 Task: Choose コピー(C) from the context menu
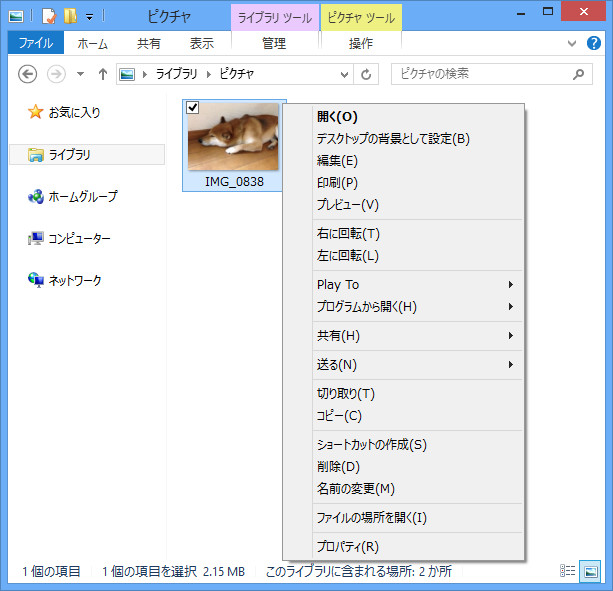click(x=403, y=415)
